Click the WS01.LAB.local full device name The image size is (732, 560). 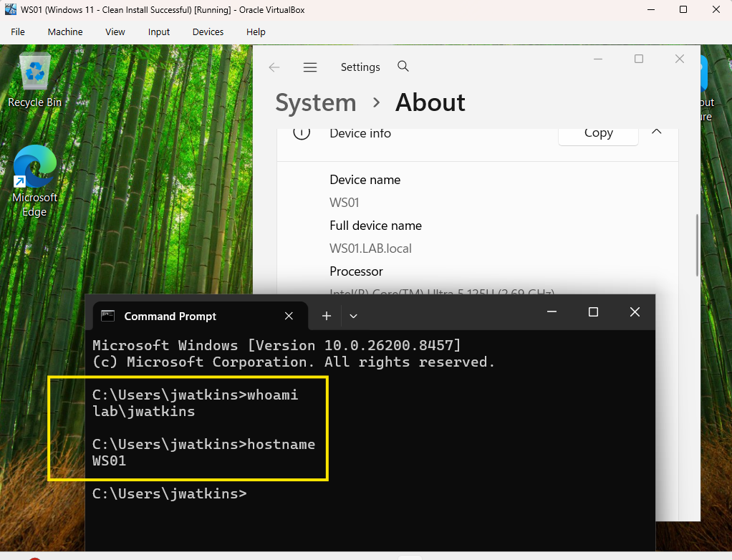point(371,248)
